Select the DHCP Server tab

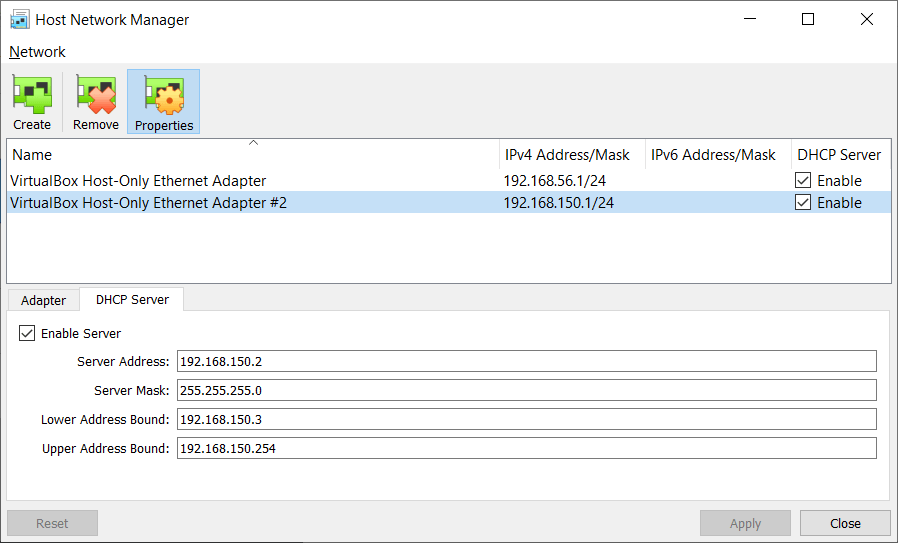(132, 299)
